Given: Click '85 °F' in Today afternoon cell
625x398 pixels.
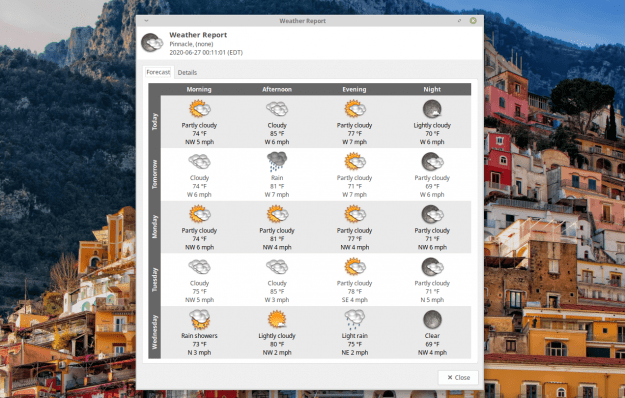Looking at the screenshot, I should coord(277,133).
